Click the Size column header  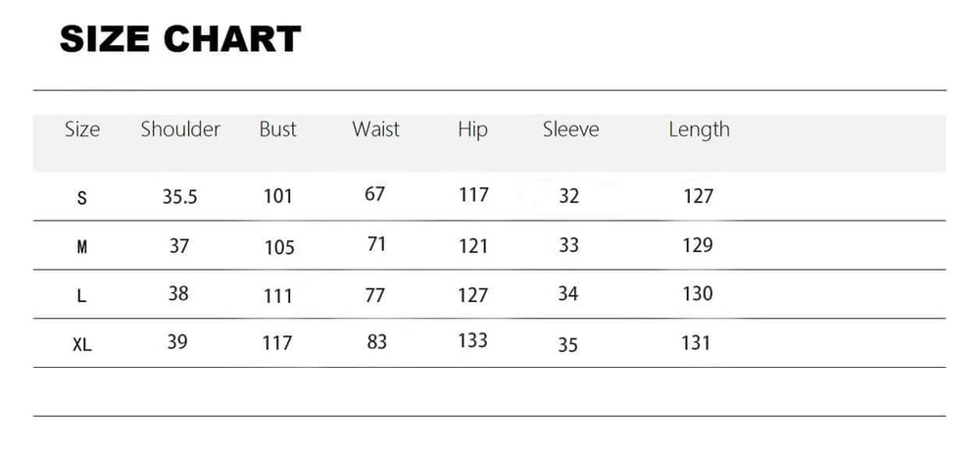click(x=82, y=129)
